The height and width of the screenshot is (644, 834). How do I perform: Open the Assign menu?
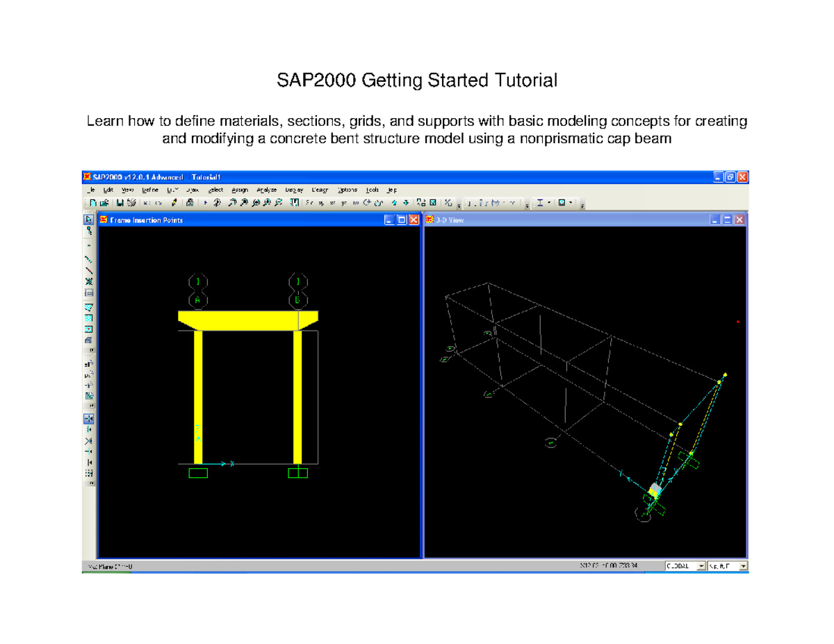pos(240,190)
